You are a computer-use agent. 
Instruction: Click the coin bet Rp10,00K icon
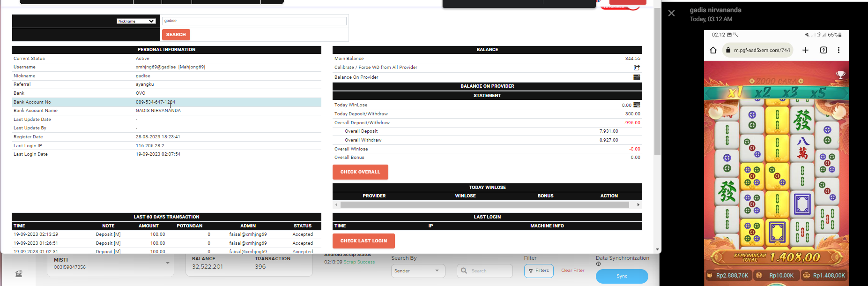coord(759,276)
